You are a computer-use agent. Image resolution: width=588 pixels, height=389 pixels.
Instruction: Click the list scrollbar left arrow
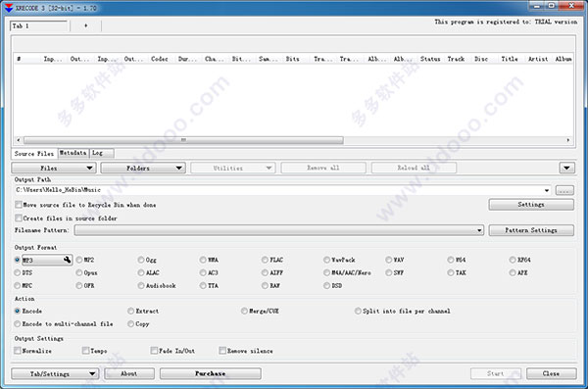18,140
